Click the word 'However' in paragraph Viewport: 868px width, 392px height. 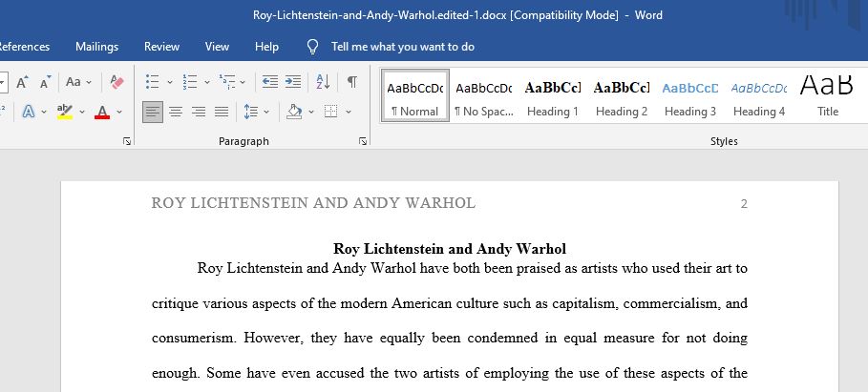pyautogui.click(x=273, y=338)
